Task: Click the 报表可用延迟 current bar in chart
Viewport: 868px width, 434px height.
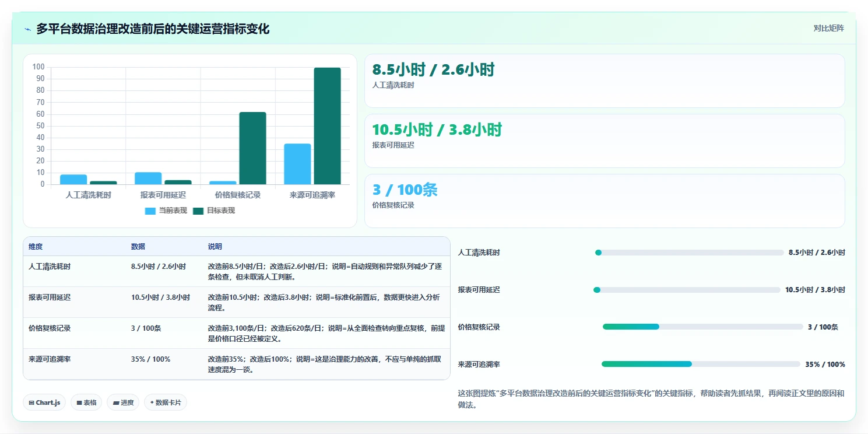Action: click(148, 178)
